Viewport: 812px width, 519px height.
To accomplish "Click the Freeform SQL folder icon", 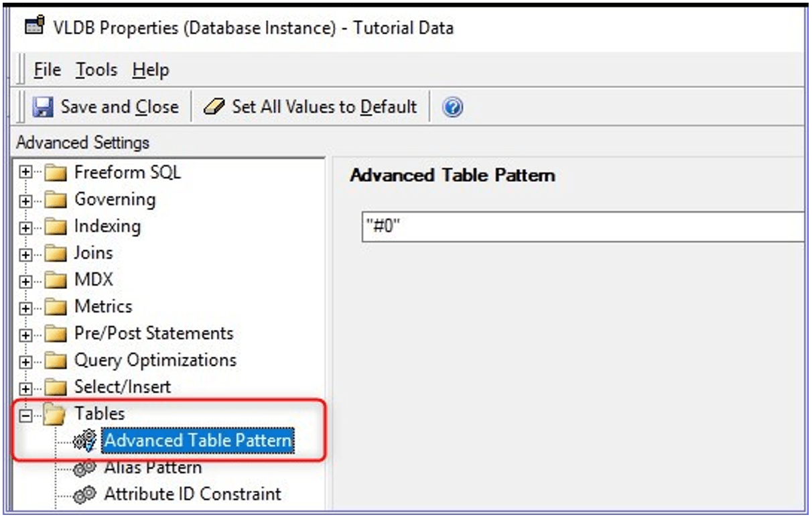I will point(57,173).
